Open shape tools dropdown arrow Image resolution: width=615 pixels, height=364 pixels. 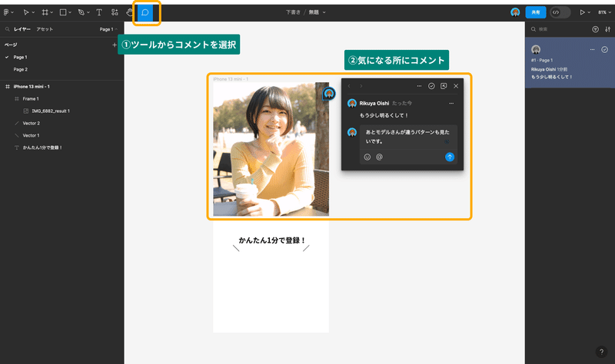point(70,12)
